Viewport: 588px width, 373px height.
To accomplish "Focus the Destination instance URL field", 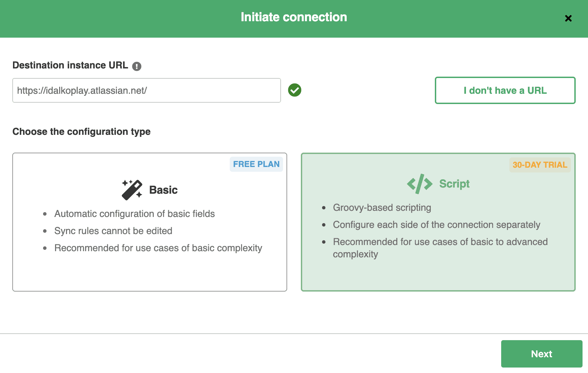I will [147, 90].
